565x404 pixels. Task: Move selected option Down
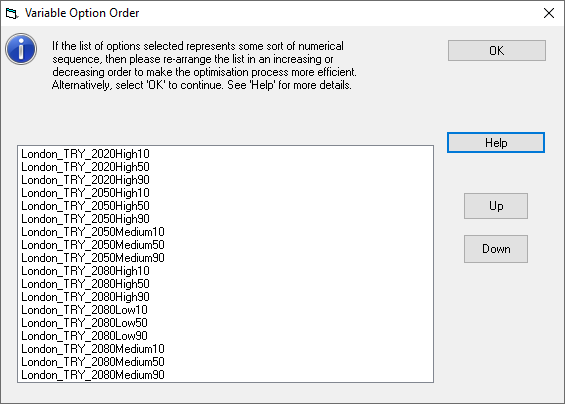496,249
